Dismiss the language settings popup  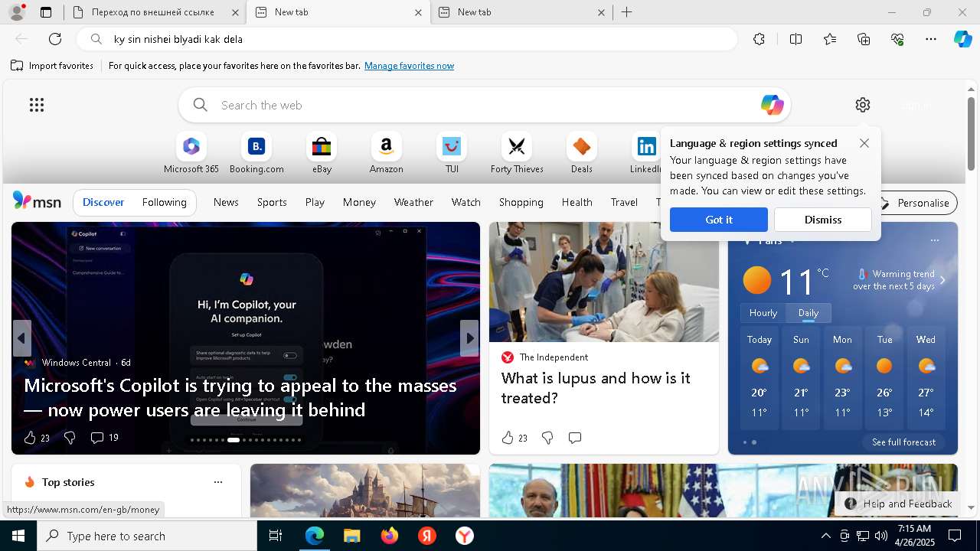[823, 220]
